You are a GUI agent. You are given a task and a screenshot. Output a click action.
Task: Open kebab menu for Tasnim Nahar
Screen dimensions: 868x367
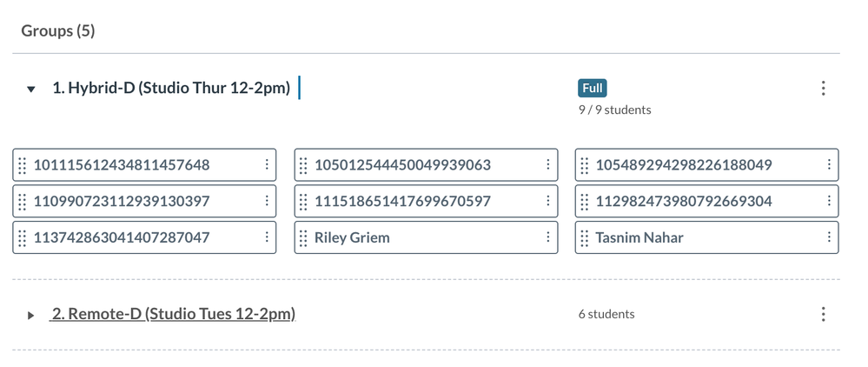coord(829,237)
